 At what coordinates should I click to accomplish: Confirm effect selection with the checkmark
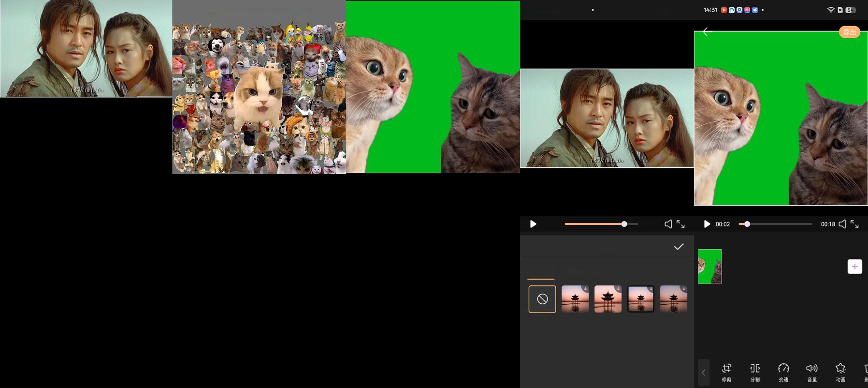pyautogui.click(x=679, y=247)
